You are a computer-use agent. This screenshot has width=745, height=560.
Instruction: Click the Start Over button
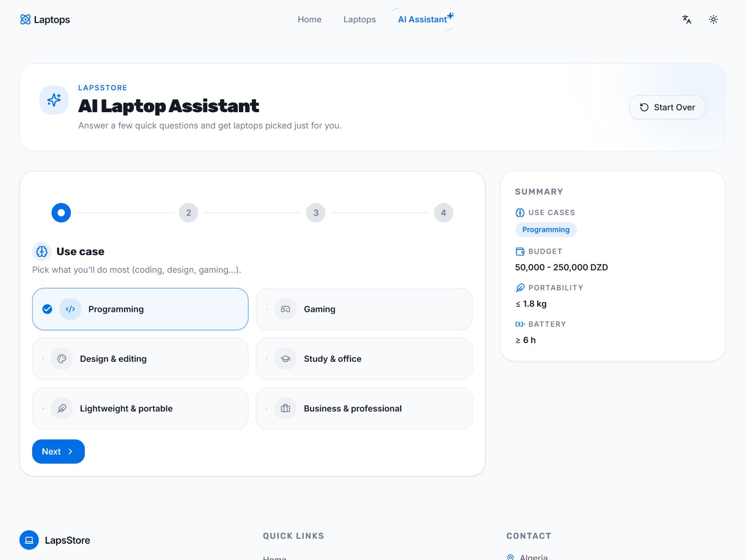[x=667, y=108]
